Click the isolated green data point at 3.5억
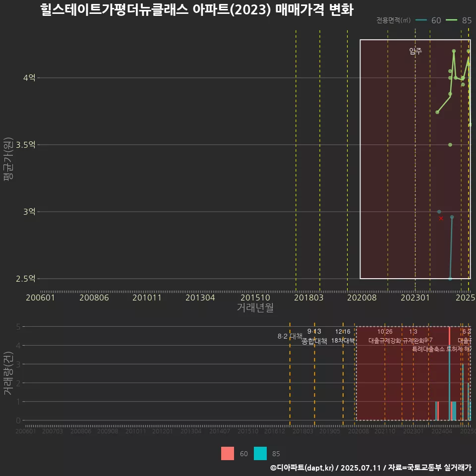476x476 pixels. (x=450, y=145)
